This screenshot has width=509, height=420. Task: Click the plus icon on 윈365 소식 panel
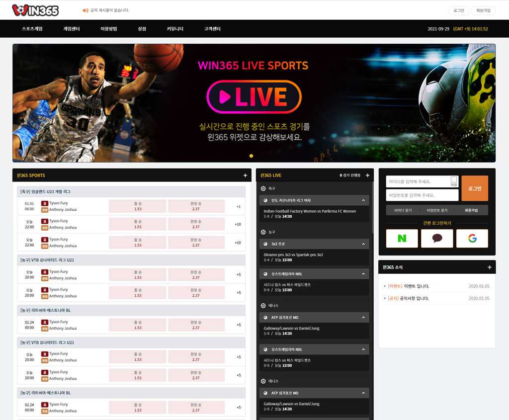point(489,267)
